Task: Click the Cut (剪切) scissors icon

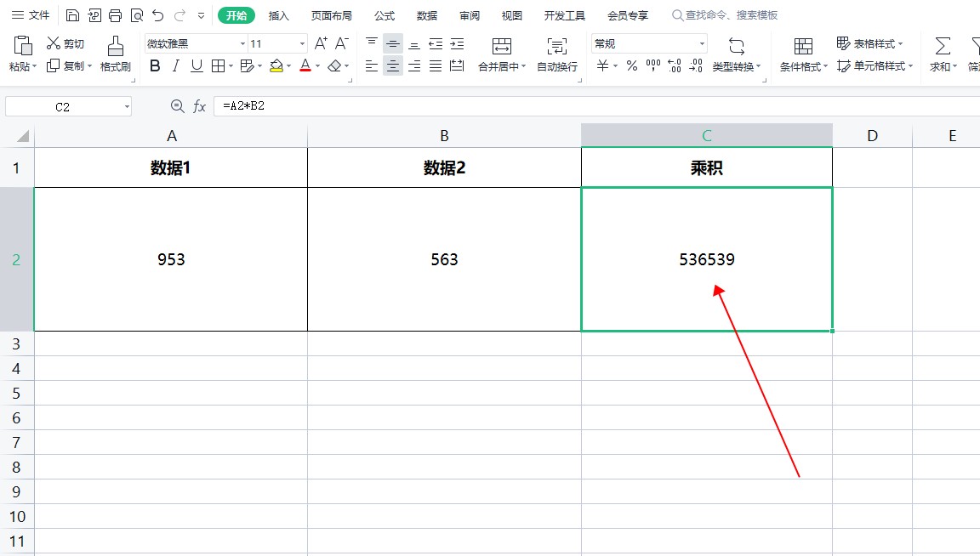Action: click(54, 43)
